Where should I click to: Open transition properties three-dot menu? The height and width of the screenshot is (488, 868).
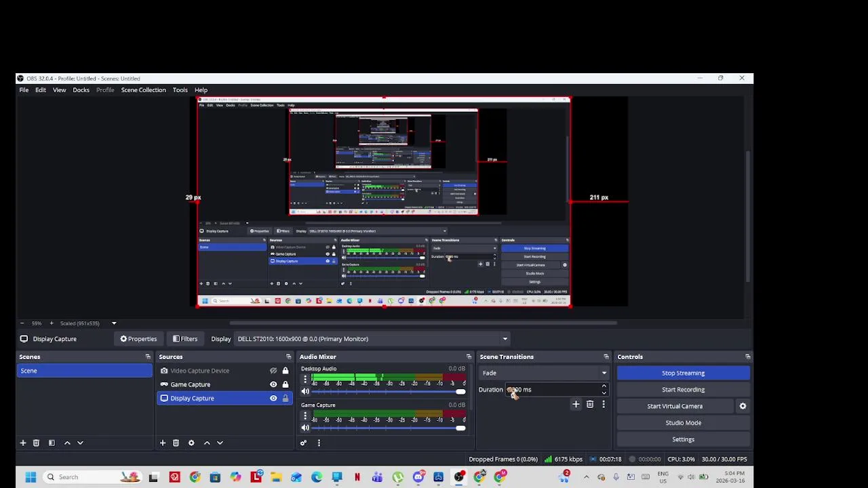pos(604,404)
